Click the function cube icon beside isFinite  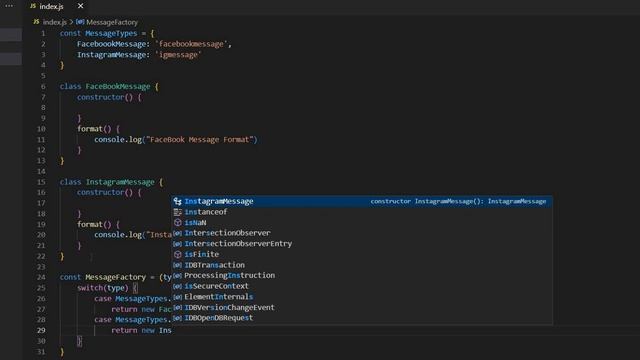[x=178, y=254]
